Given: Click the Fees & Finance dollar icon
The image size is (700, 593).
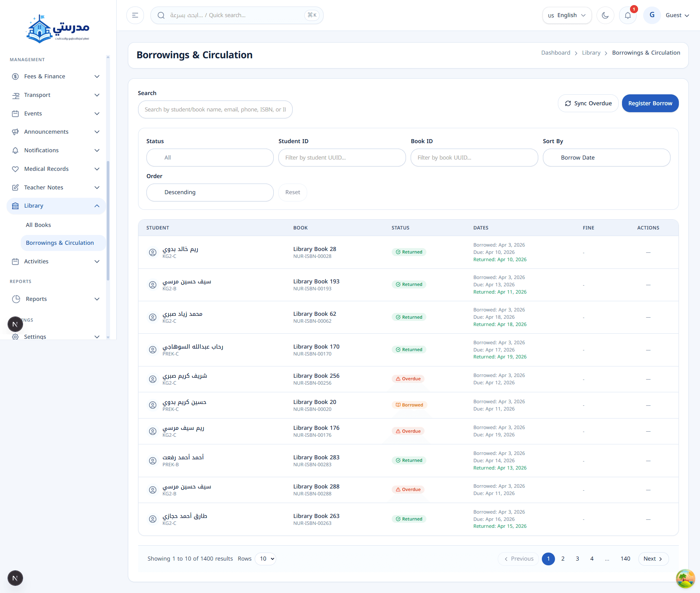Looking at the screenshot, I should [15, 76].
